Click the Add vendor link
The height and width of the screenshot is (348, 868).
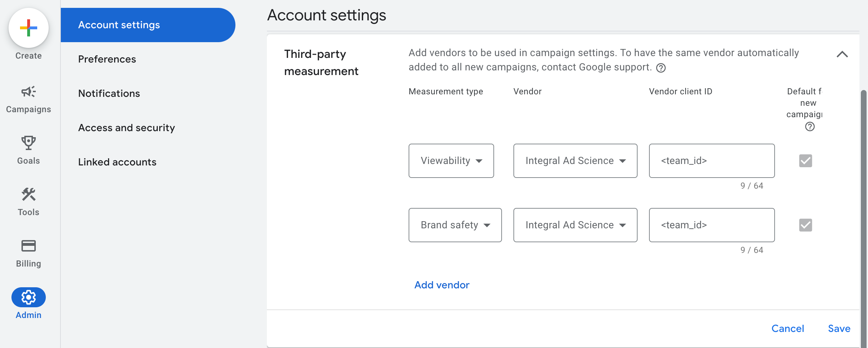tap(442, 285)
